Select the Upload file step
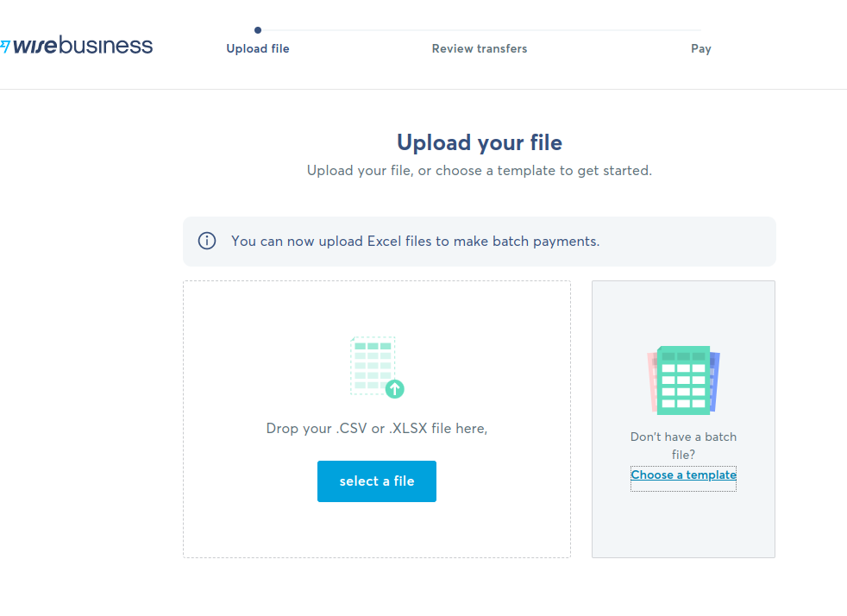 point(258,48)
